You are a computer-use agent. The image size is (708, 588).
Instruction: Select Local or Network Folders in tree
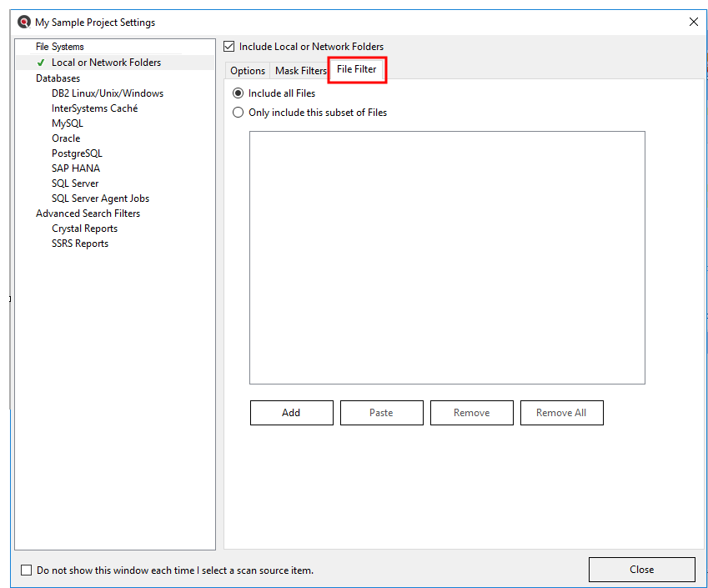click(106, 63)
